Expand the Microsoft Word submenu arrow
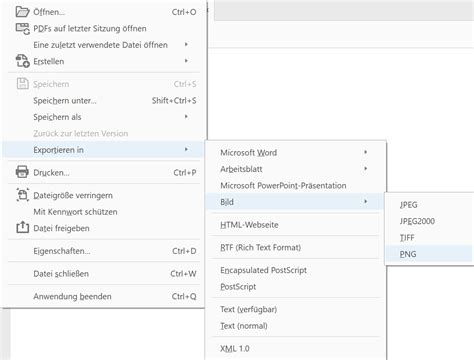 point(366,152)
